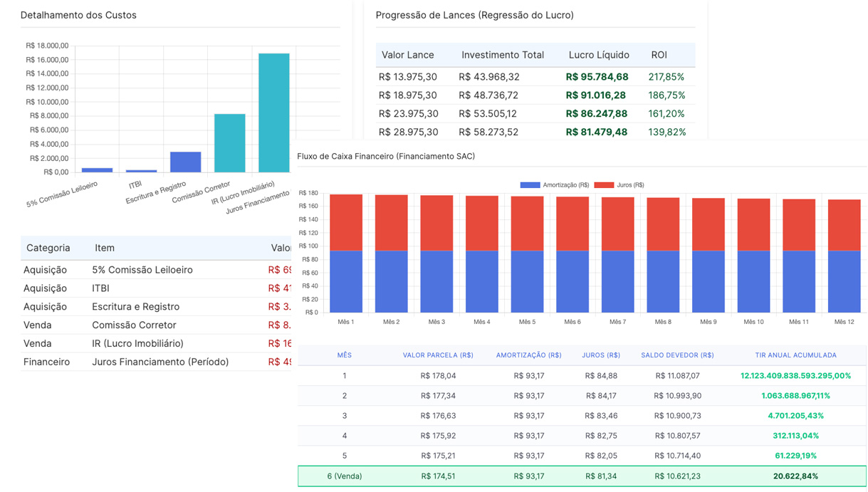
Task: Click the Lucro Líquido column header
Action: [599, 55]
